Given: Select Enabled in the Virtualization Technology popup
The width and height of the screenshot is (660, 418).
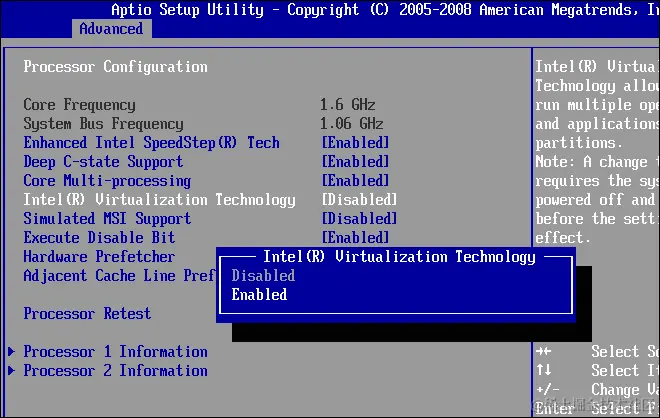Looking at the screenshot, I should [259, 295].
